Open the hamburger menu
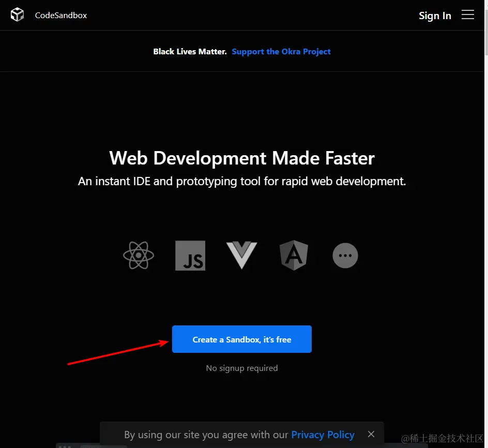 pyautogui.click(x=467, y=14)
